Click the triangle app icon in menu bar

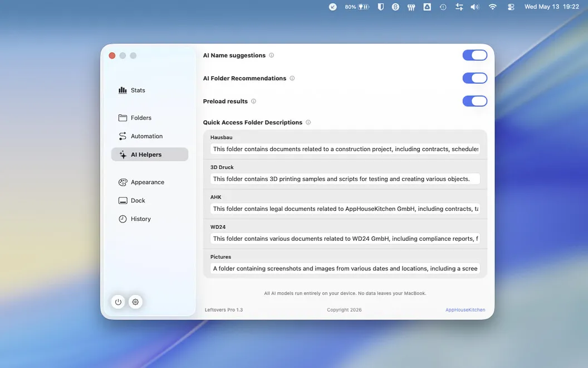(x=427, y=7)
